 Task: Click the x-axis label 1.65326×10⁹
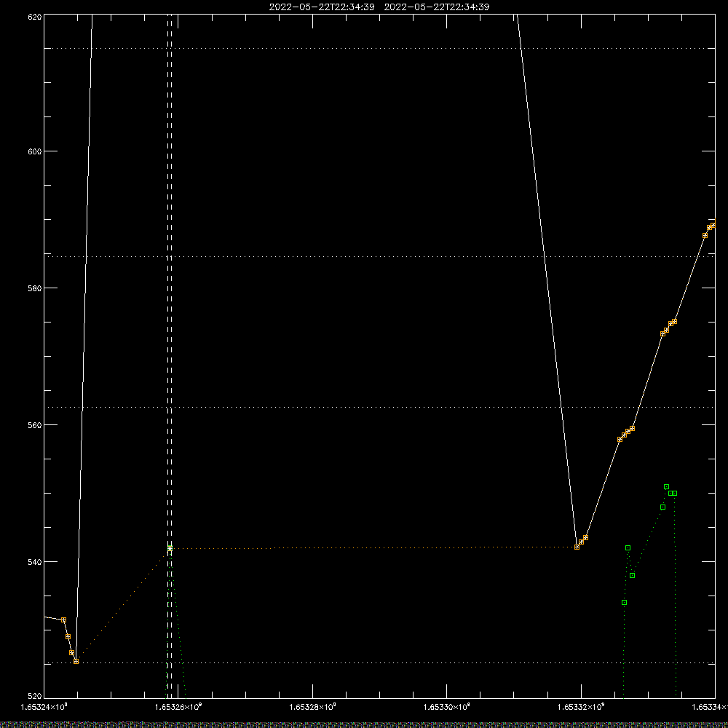click(178, 707)
